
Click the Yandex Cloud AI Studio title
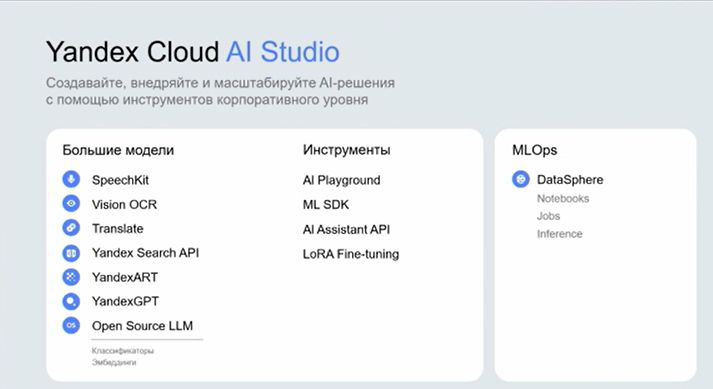pyautogui.click(x=192, y=52)
